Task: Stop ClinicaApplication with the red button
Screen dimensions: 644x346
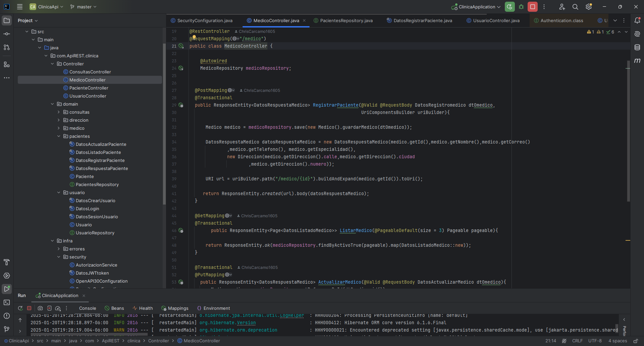Action: (533, 7)
